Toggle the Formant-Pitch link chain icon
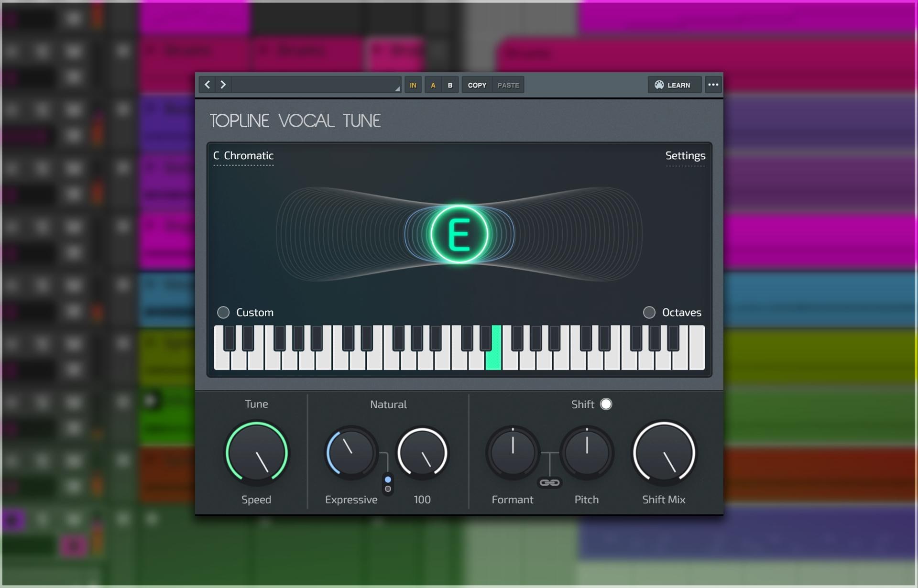 (x=549, y=483)
